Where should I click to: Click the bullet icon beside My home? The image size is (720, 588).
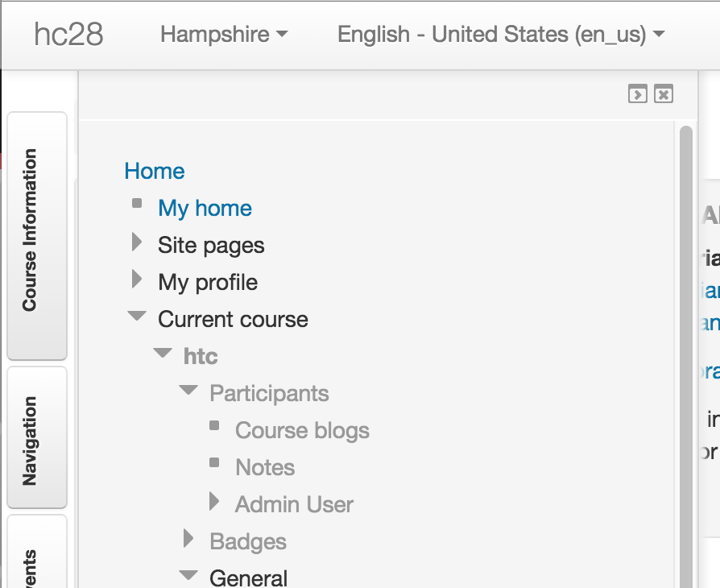point(137,203)
